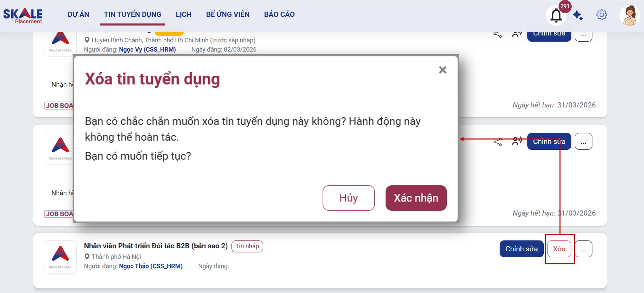The image size is (644, 293).
Task: Click the SKALE Placement logo
Action: [23, 16]
